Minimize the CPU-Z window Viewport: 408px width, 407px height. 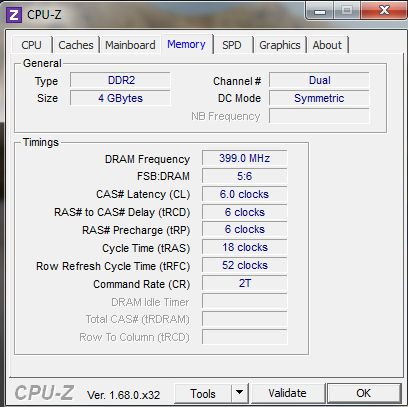click(320, 12)
